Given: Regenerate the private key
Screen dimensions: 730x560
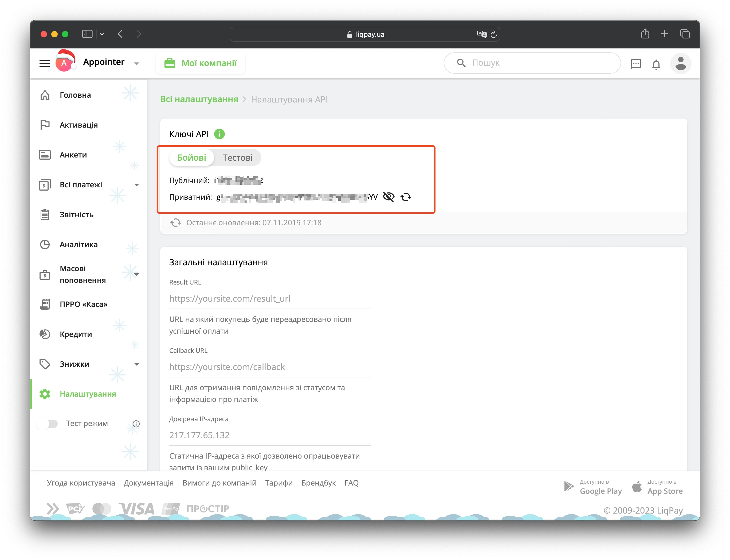Looking at the screenshot, I should [406, 197].
